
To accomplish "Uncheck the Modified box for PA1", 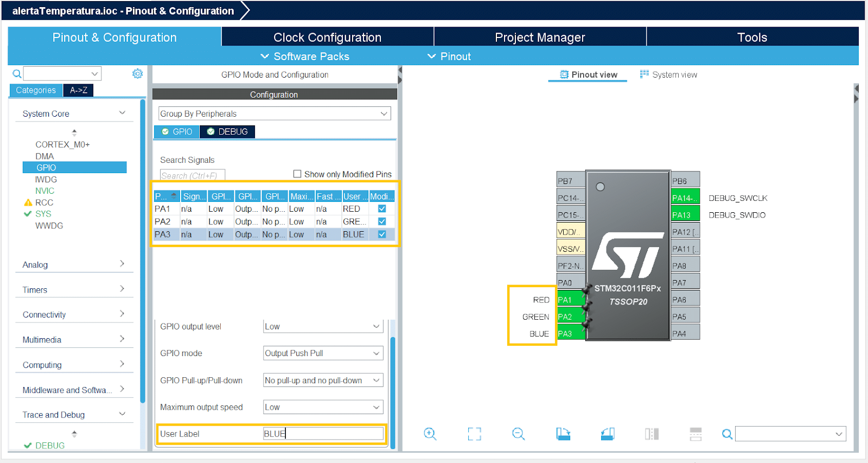I will coord(382,209).
